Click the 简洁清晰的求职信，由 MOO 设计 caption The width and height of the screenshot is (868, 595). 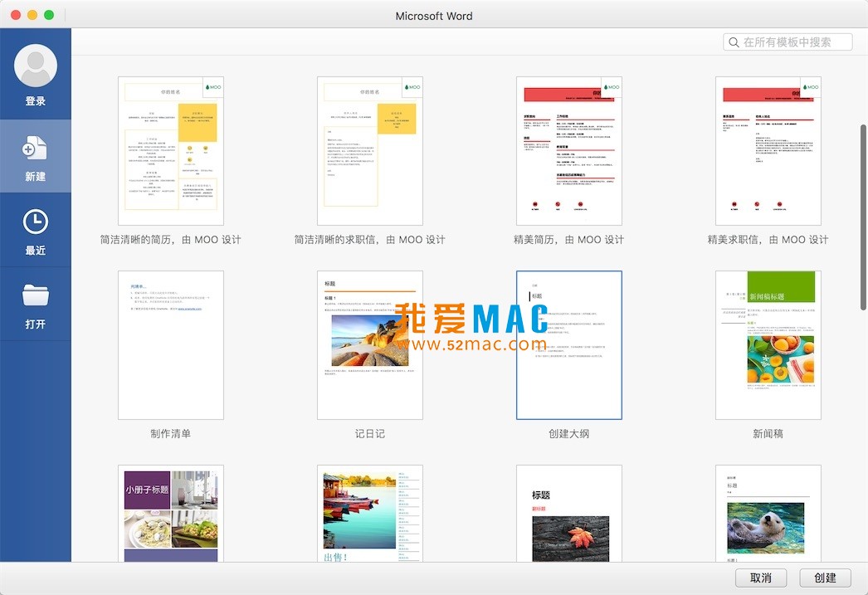tap(370, 240)
